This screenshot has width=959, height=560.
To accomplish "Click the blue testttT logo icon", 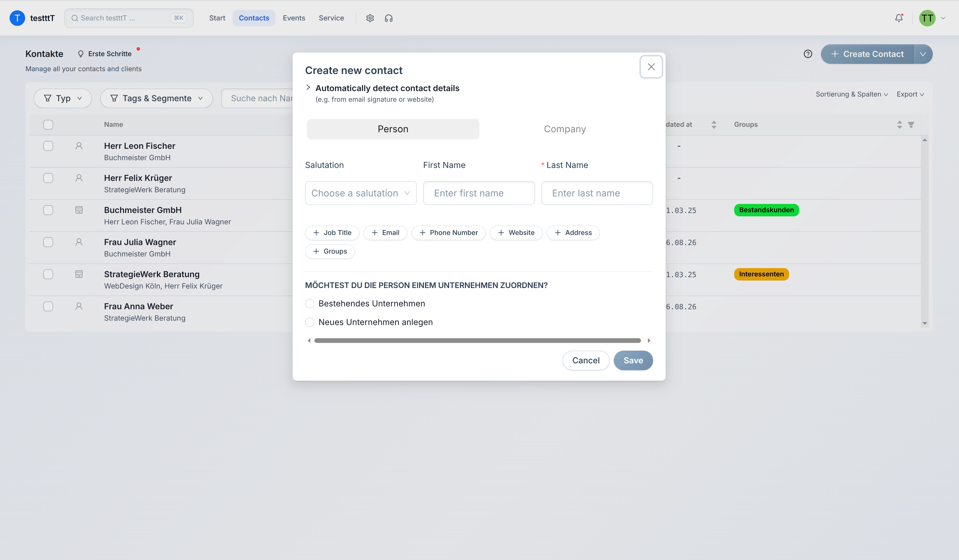I will [x=17, y=18].
